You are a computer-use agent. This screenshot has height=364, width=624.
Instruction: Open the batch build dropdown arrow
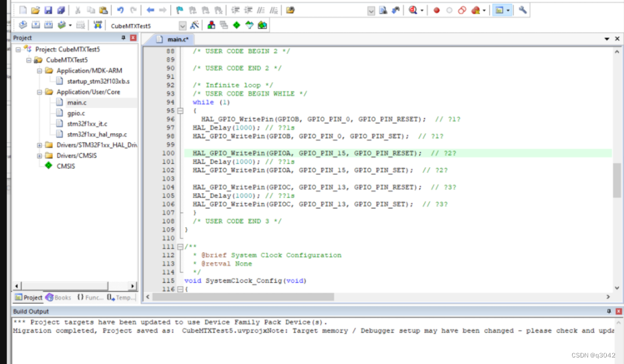[70, 26]
